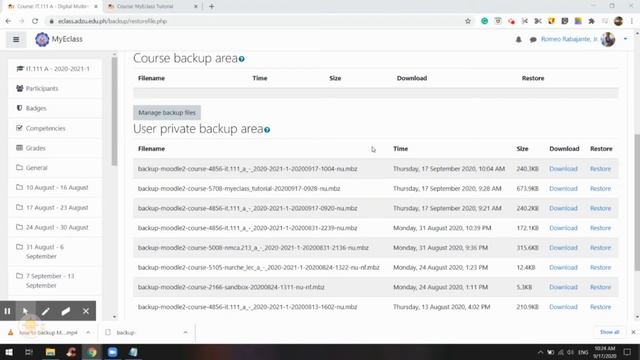Open Competencies in sidebar
Image resolution: width=640 pixels, height=360 pixels.
point(55,128)
